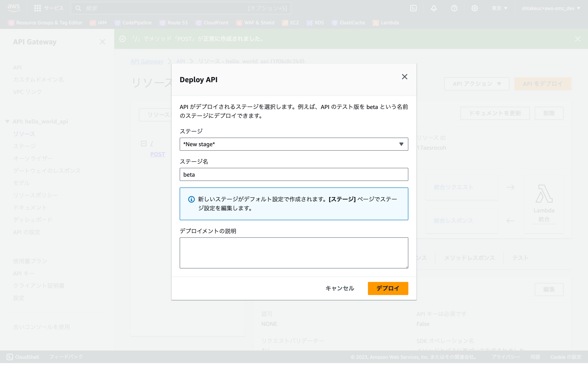Viewport: 588px width, 368px height.
Task: Switch to the テスト tab
Action: (x=520, y=258)
